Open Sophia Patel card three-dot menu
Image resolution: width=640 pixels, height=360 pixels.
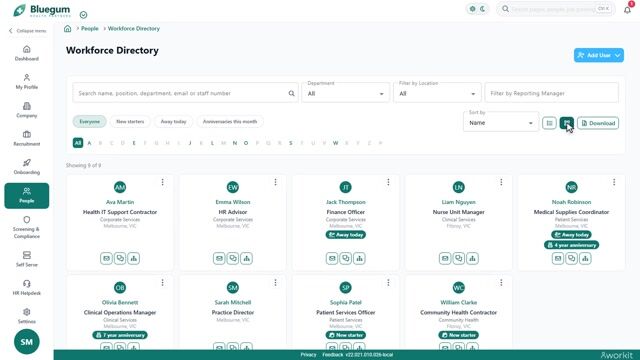tap(388, 282)
